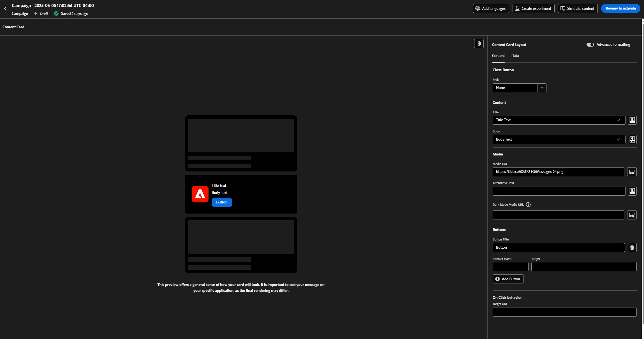Click Review to activate button
This screenshot has height=339, width=644.
620,8
